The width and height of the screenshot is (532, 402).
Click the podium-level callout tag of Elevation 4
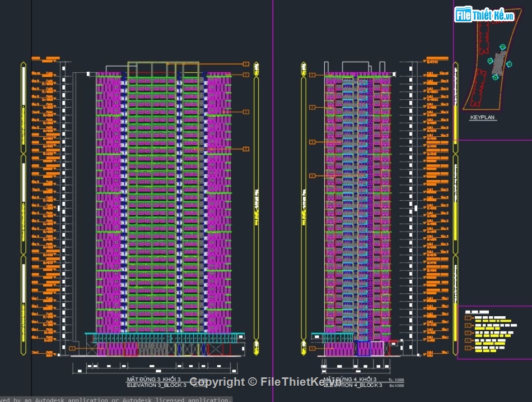pos(312,348)
